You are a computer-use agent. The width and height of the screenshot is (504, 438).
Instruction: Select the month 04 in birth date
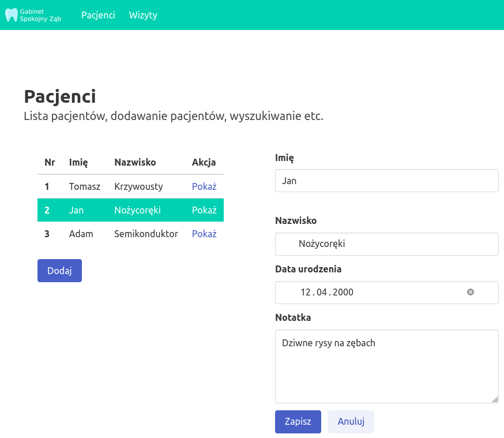click(322, 292)
